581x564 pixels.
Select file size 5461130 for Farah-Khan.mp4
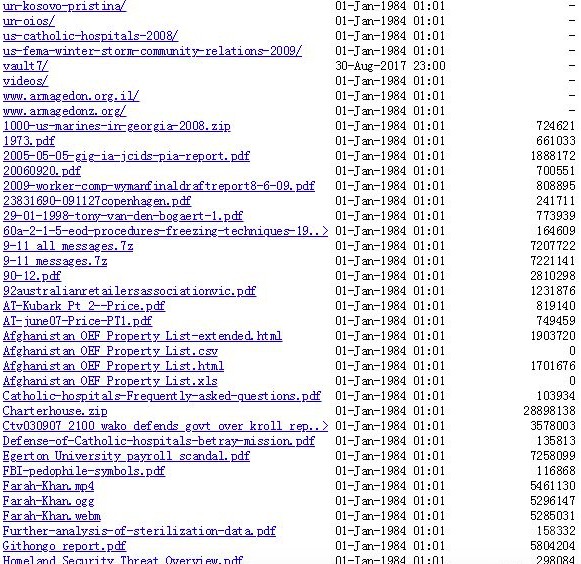tap(552, 486)
